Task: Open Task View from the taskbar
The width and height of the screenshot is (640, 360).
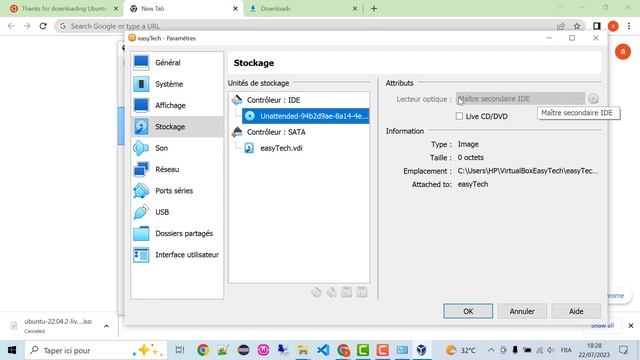Action: pos(180,350)
